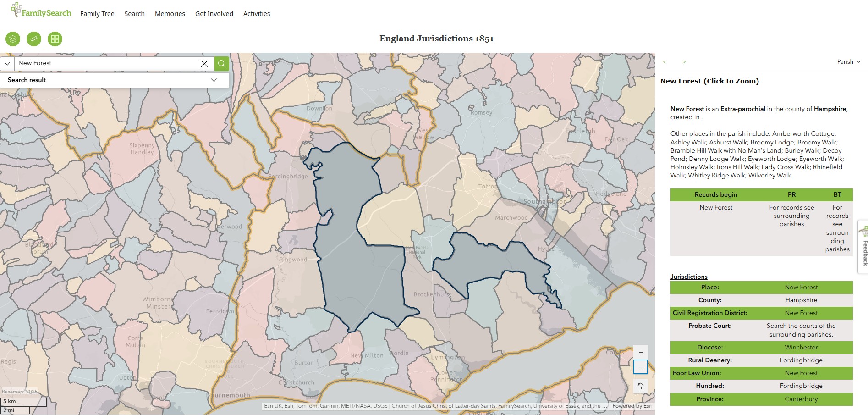This screenshot has width=868, height=415.
Task: Zoom in with the plus button
Action: tap(641, 353)
